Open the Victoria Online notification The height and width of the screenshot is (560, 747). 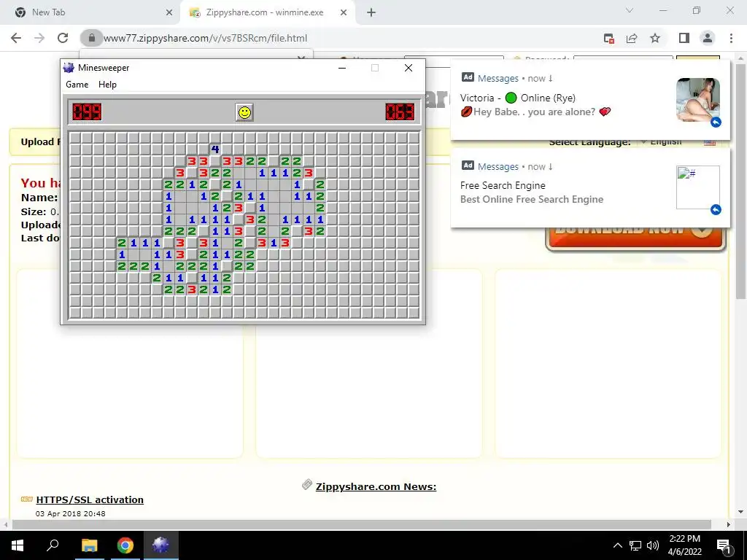pyautogui.click(x=590, y=99)
